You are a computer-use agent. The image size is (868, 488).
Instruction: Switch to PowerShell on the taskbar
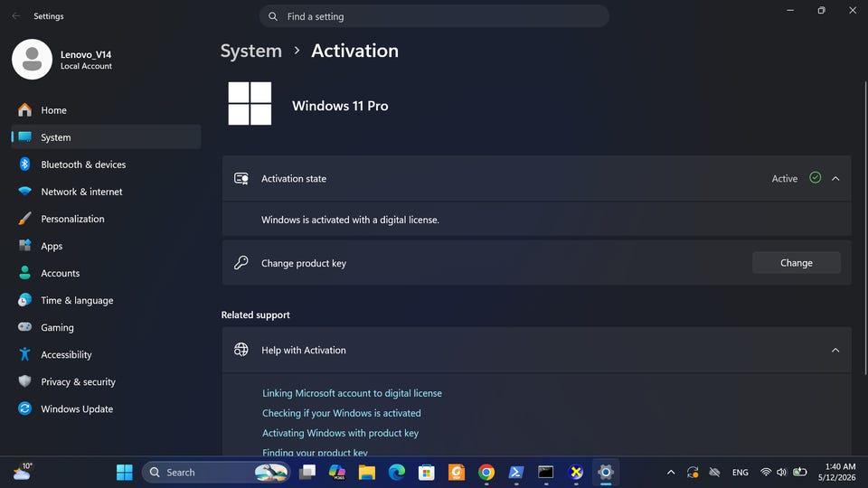pyautogui.click(x=516, y=473)
